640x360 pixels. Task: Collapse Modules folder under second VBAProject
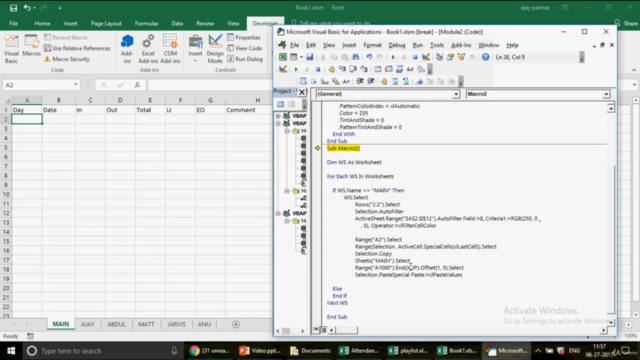[x=287, y=191]
